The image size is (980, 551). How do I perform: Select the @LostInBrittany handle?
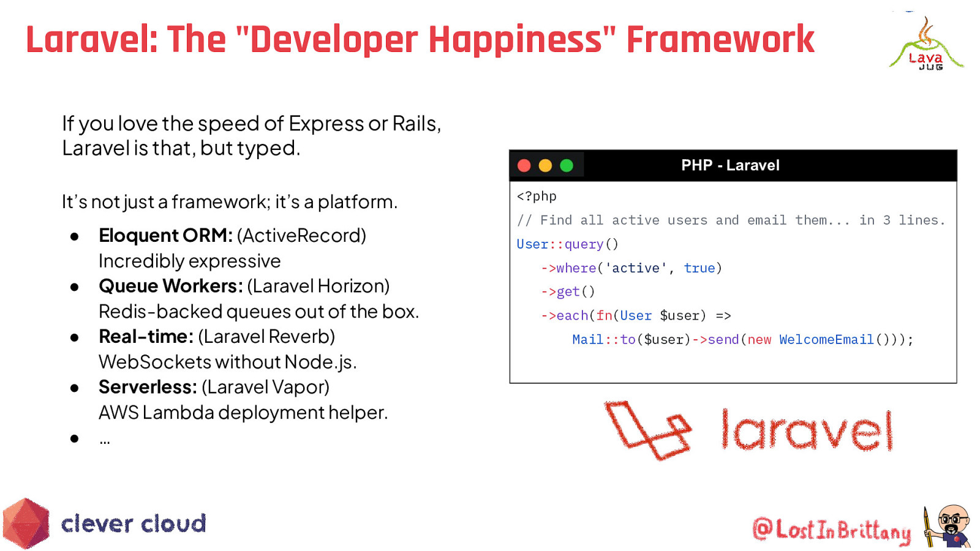pyautogui.click(x=831, y=530)
